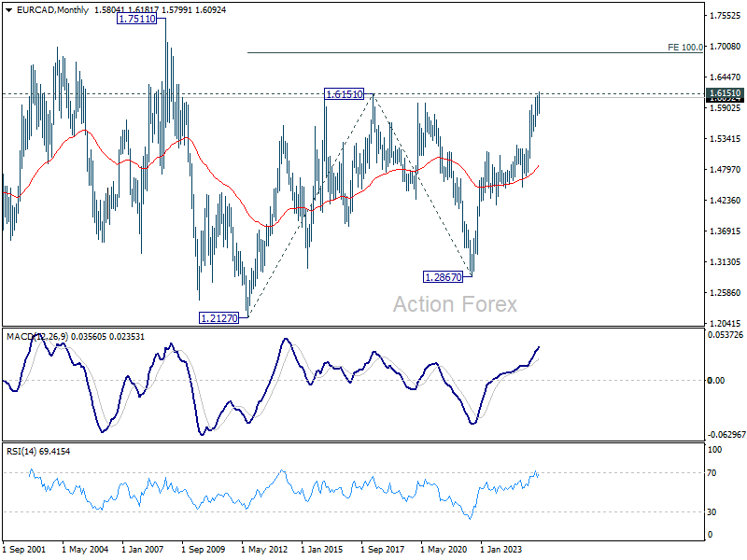Click the 1.28670 low price label
This screenshot has height=560, width=747.
(x=443, y=276)
